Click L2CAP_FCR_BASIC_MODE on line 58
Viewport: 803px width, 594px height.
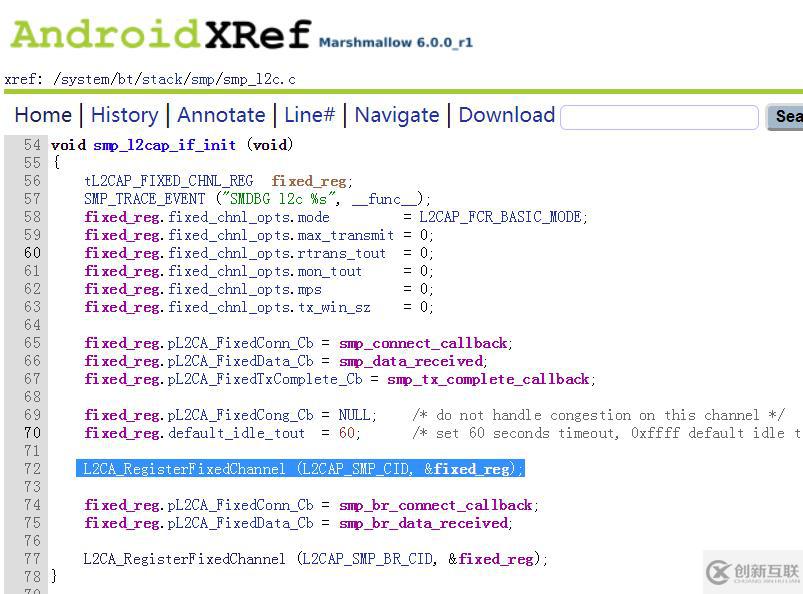(500, 217)
